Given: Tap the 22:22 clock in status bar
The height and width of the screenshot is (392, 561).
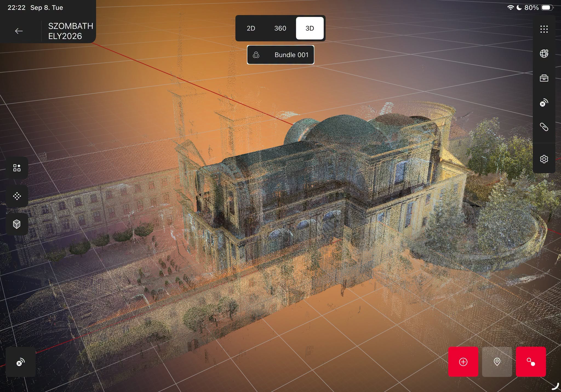Looking at the screenshot, I should click(x=16, y=8).
